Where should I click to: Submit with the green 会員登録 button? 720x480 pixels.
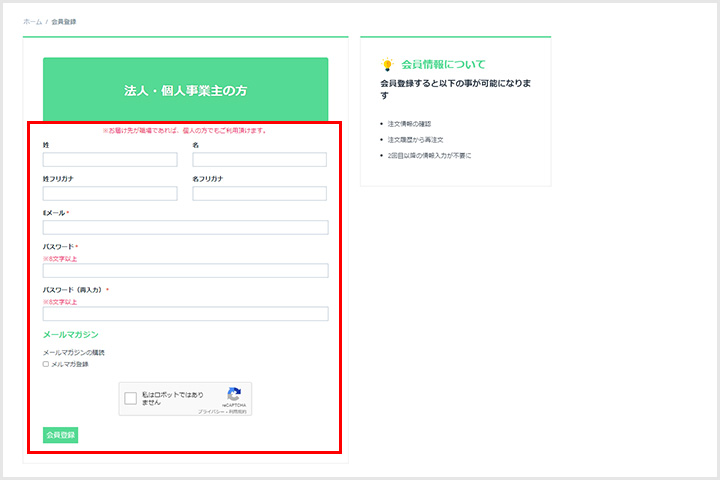point(61,435)
